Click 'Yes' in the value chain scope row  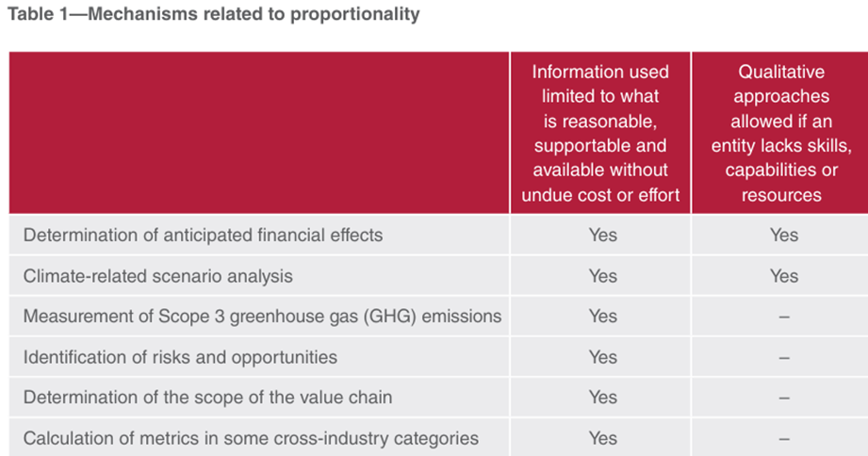pyautogui.click(x=601, y=398)
